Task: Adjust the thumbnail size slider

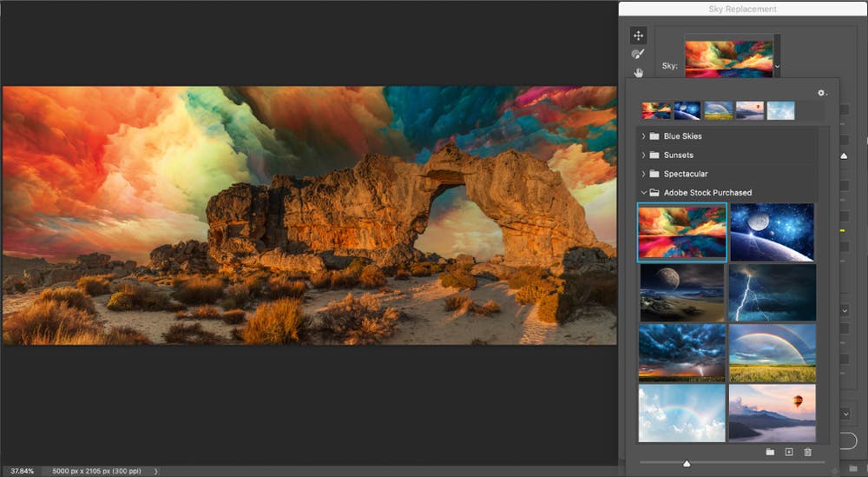Action: pyautogui.click(x=687, y=463)
